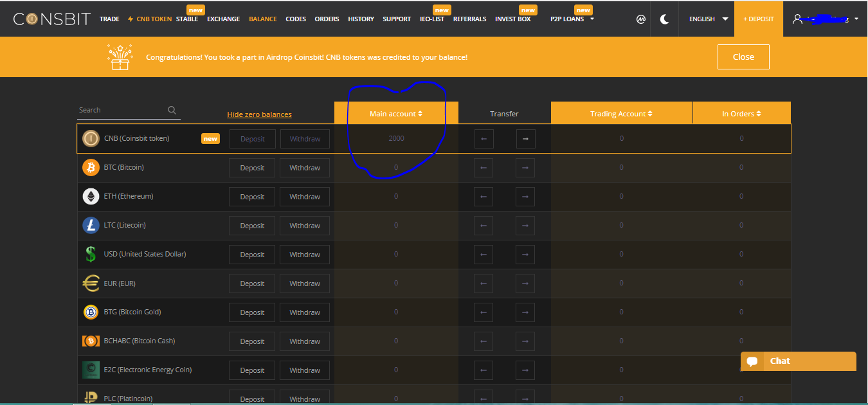Open the Orders page

coord(327,19)
